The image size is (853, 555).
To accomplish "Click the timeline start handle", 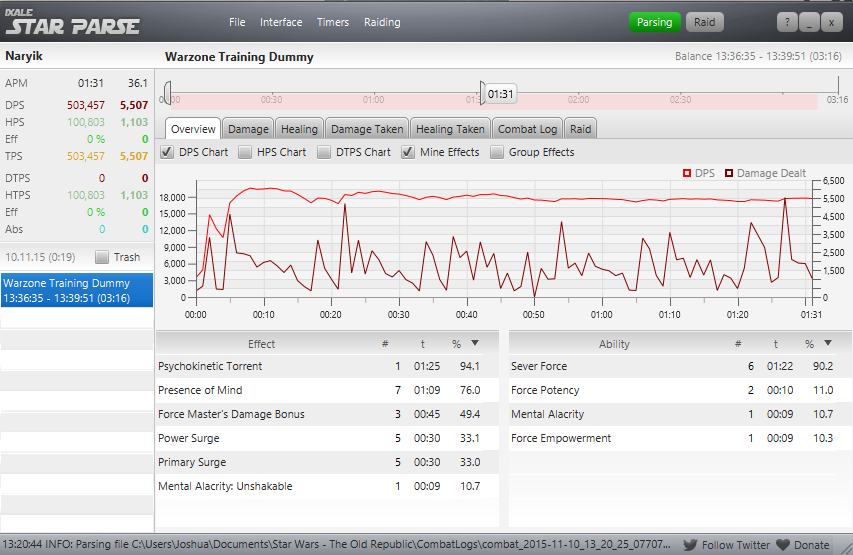I will pos(168,92).
